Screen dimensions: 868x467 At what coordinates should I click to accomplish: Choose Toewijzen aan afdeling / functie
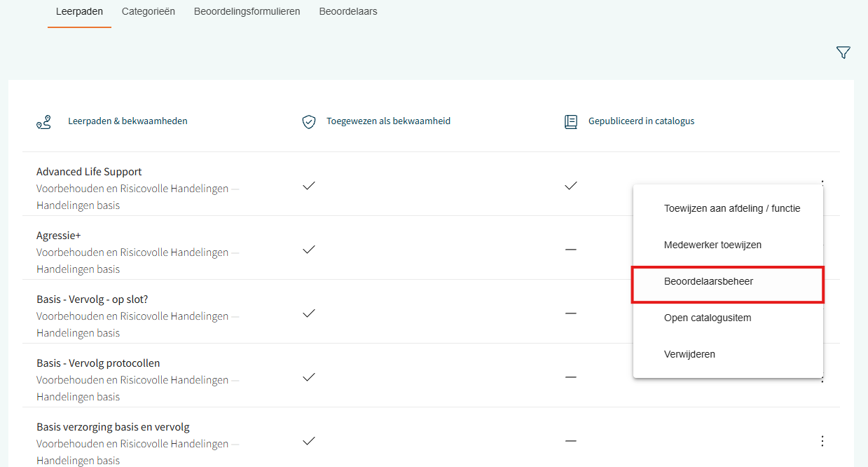731,208
